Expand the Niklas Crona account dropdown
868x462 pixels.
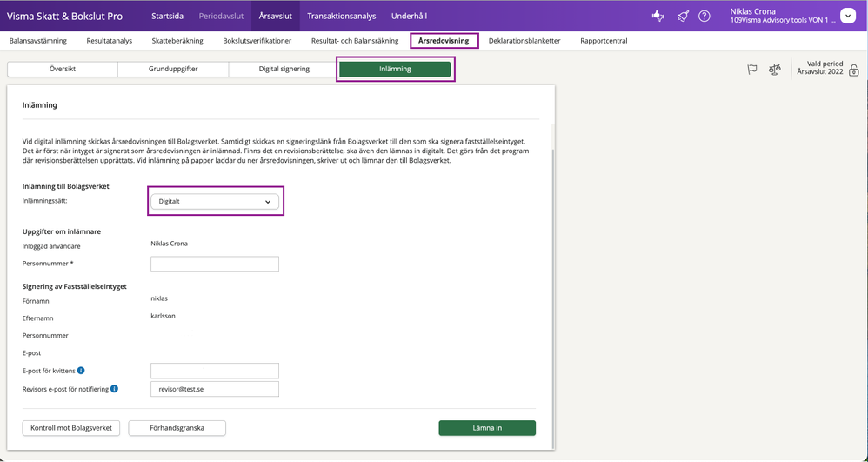848,16
